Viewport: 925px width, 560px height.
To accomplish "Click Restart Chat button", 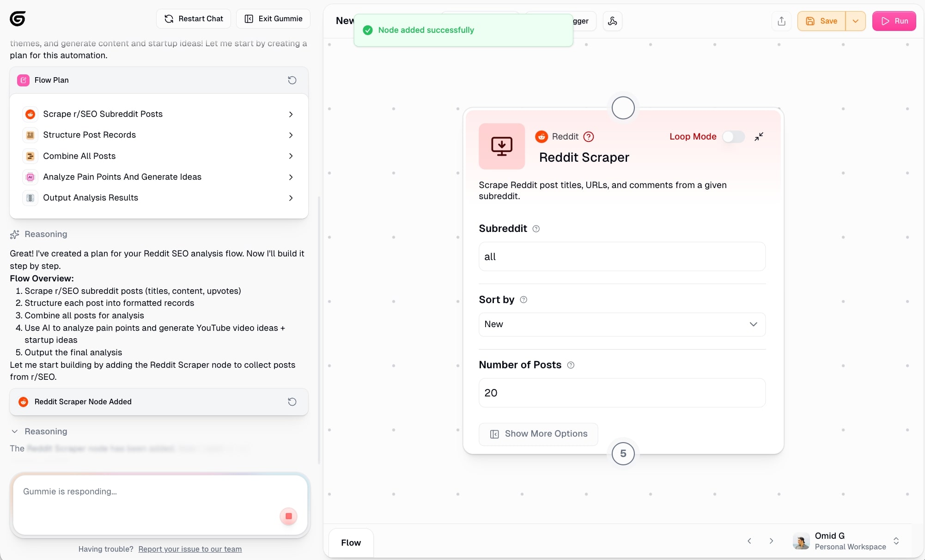I will (x=194, y=18).
